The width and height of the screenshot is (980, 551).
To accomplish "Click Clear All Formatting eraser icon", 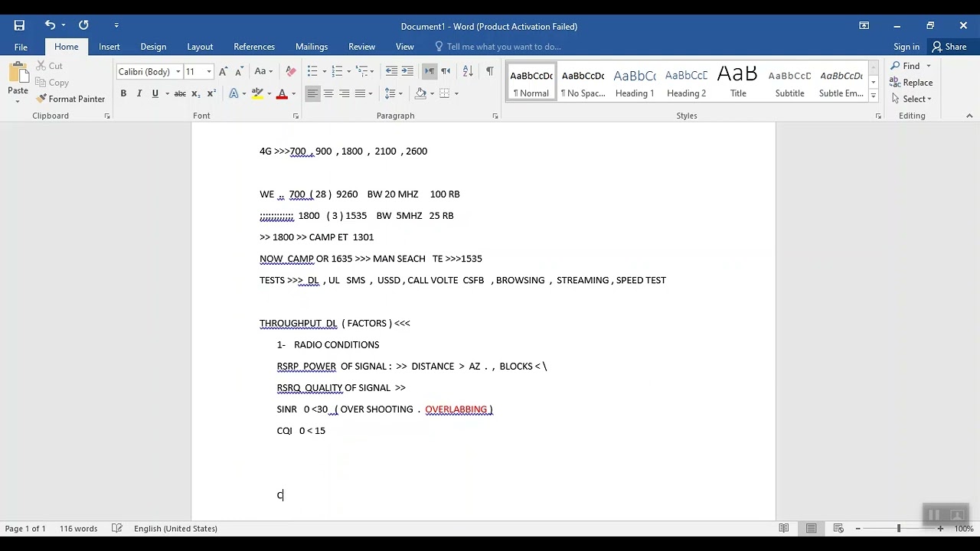I will pyautogui.click(x=291, y=71).
